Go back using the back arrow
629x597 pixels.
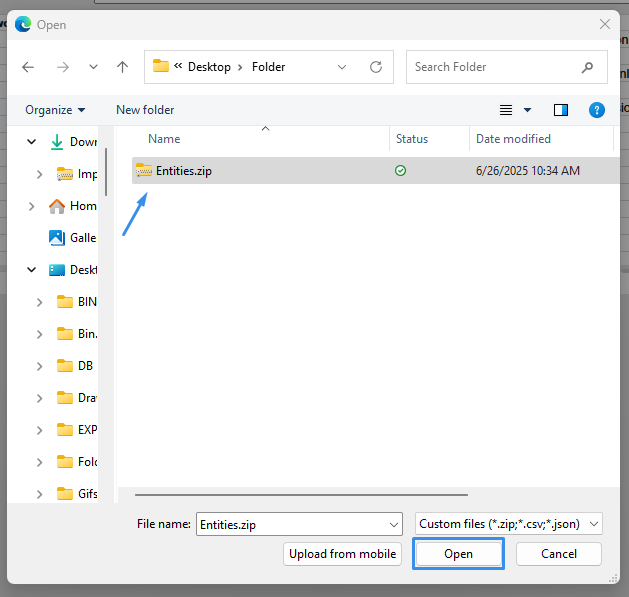pyautogui.click(x=28, y=67)
